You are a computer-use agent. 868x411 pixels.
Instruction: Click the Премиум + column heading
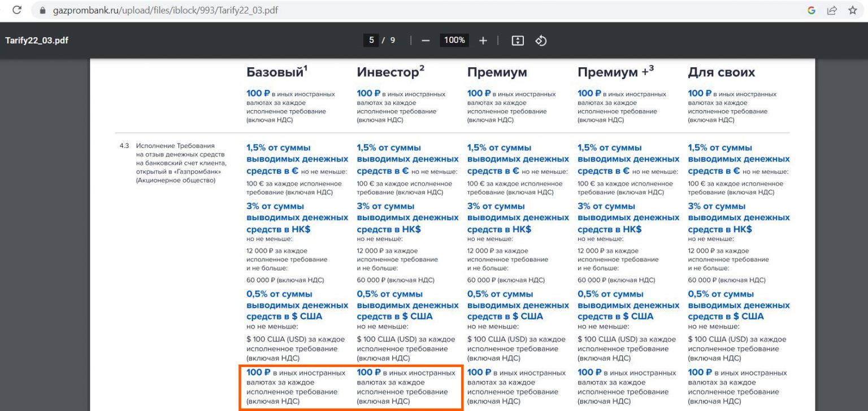tap(615, 72)
